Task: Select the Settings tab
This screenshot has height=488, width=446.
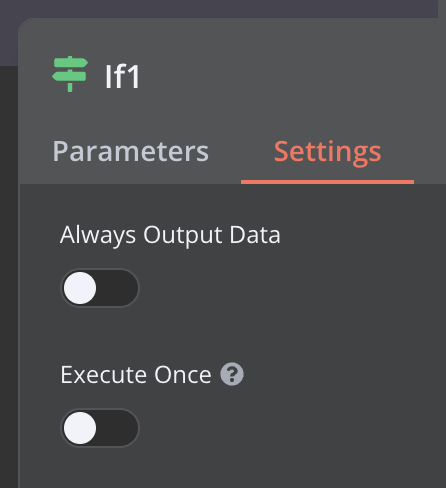Action: click(327, 152)
